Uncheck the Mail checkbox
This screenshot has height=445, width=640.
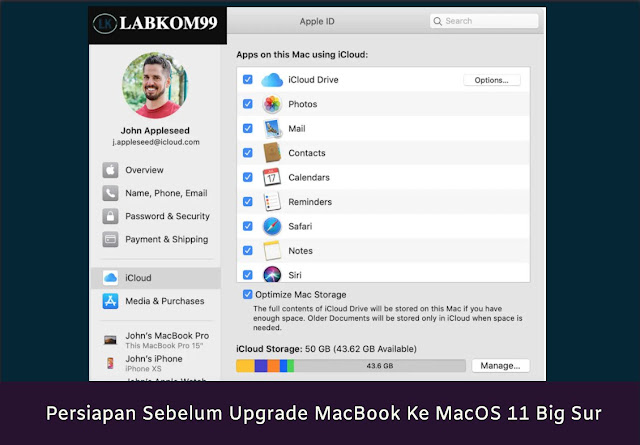click(x=248, y=128)
